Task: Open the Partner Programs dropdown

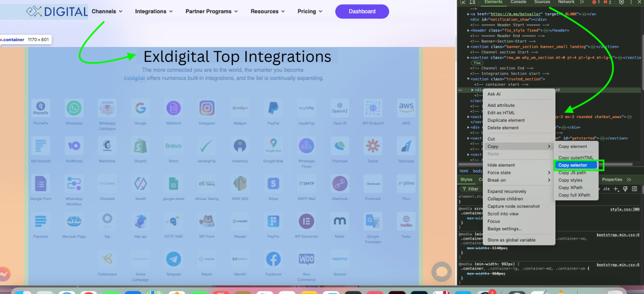Action: [x=211, y=11]
